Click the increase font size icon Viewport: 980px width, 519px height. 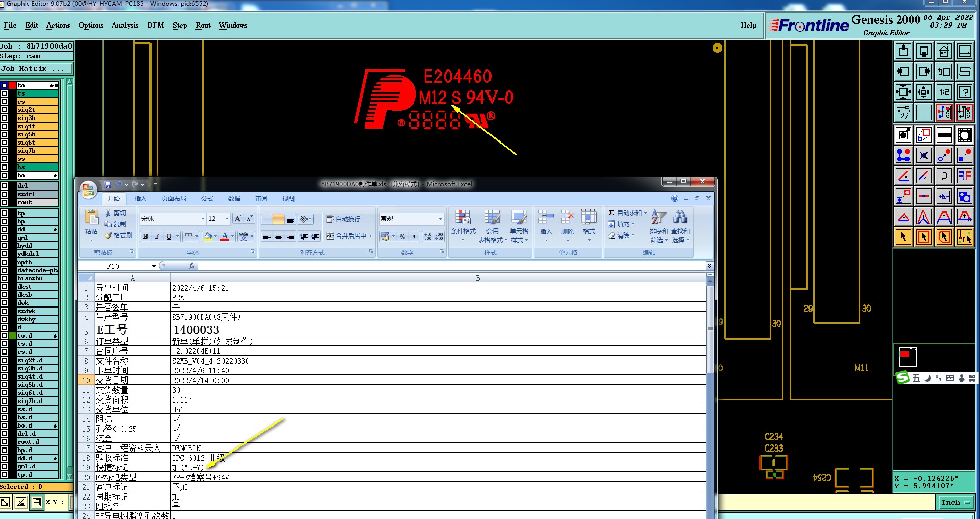238,219
